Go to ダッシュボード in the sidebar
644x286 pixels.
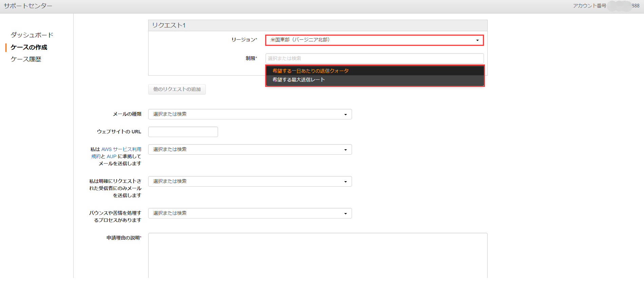(x=32, y=35)
